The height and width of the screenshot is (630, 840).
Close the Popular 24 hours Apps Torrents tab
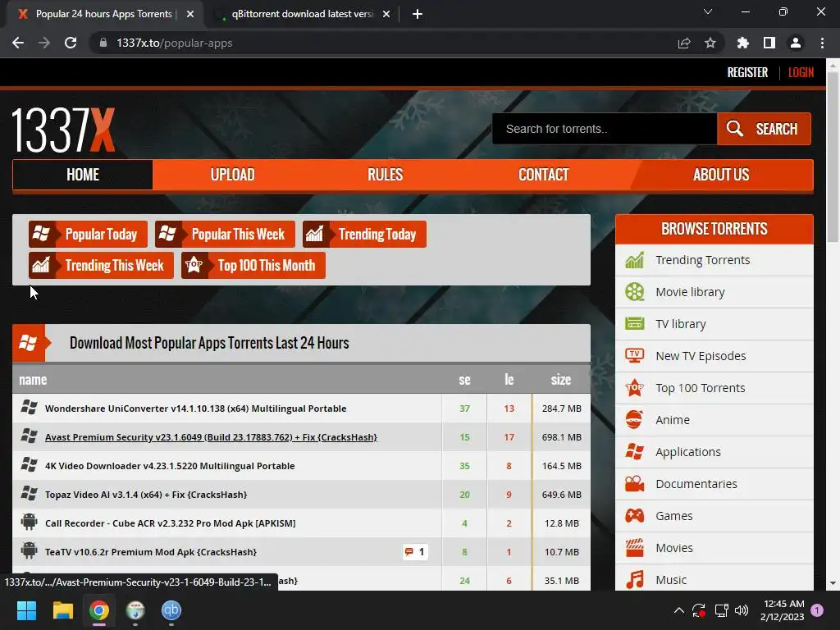(190, 15)
